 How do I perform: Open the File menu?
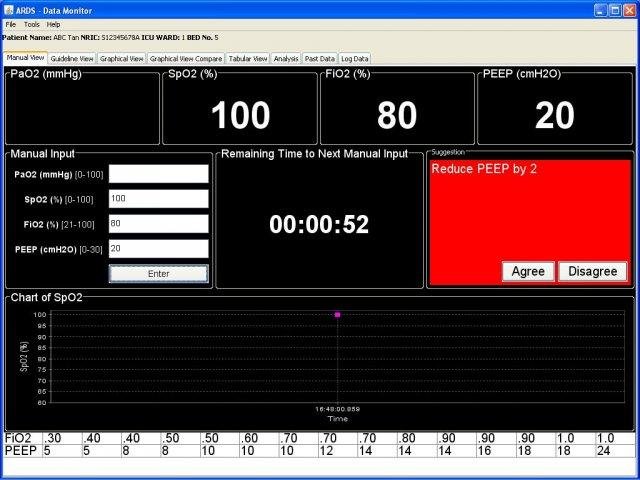click(11, 24)
